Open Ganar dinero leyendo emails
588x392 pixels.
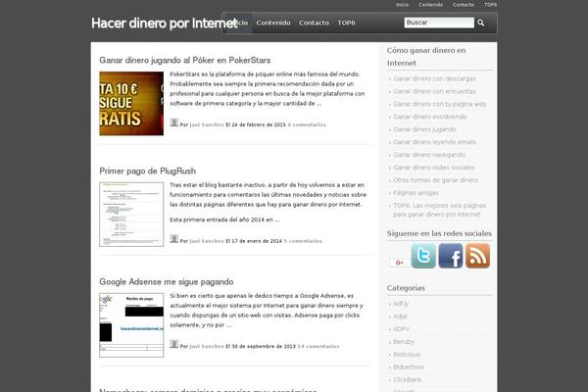point(434,142)
